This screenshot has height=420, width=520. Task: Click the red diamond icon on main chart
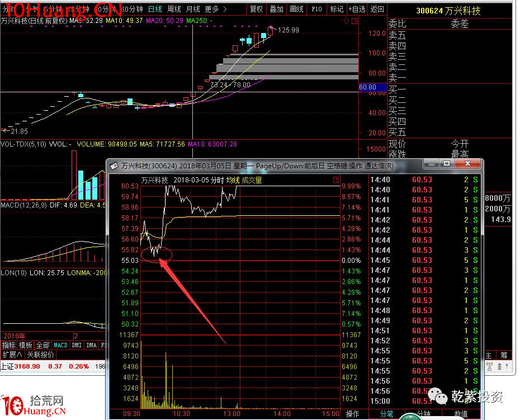coord(346,21)
